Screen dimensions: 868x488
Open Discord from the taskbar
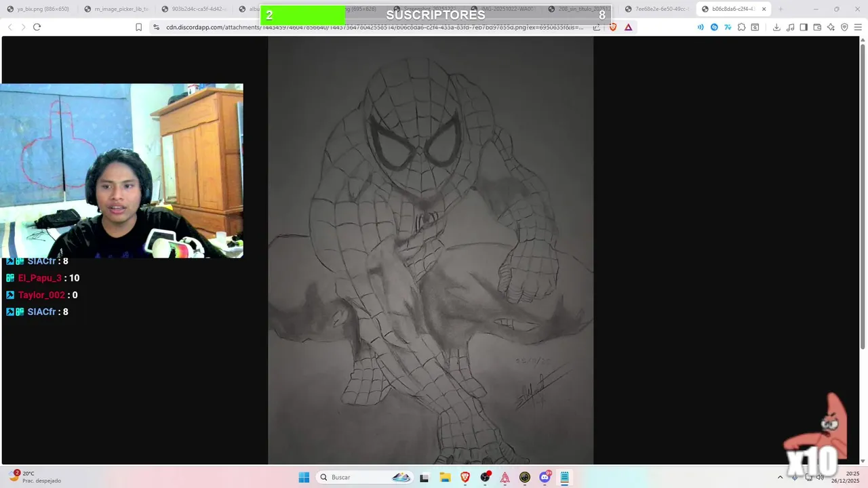[545, 477]
